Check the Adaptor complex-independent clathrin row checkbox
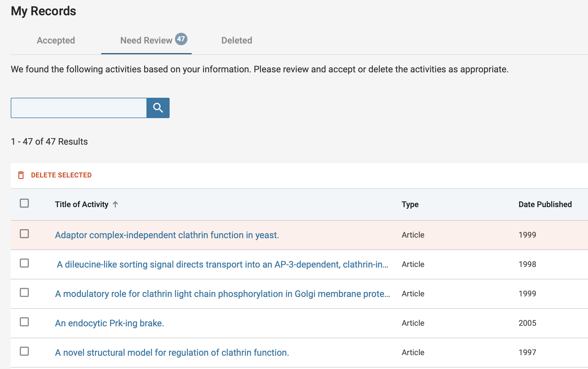The width and height of the screenshot is (588, 369). pyautogui.click(x=24, y=234)
